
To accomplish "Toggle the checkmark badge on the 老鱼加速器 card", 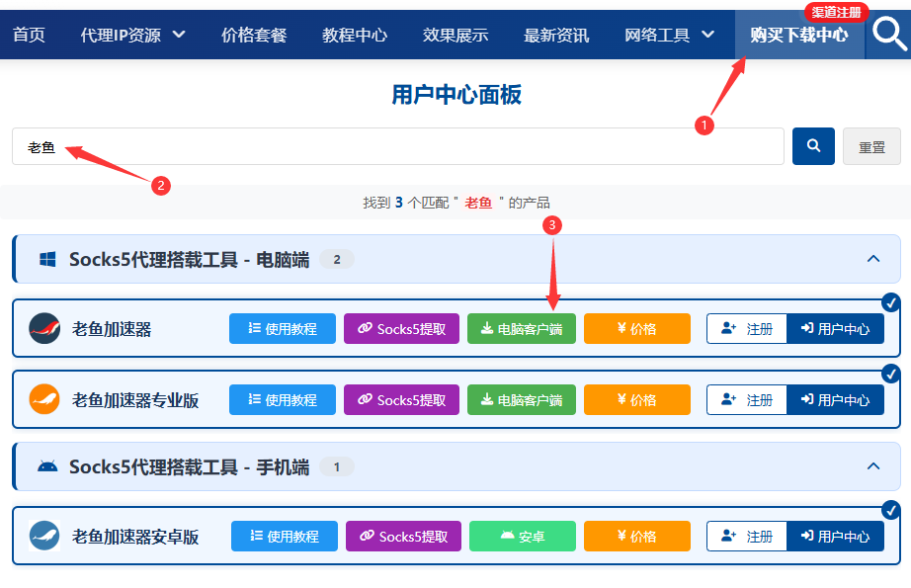I will coord(890,302).
